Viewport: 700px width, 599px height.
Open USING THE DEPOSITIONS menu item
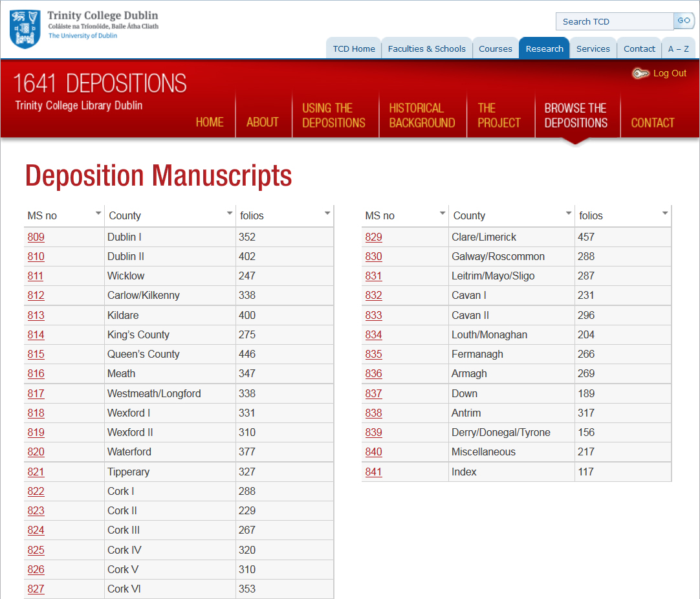point(333,115)
